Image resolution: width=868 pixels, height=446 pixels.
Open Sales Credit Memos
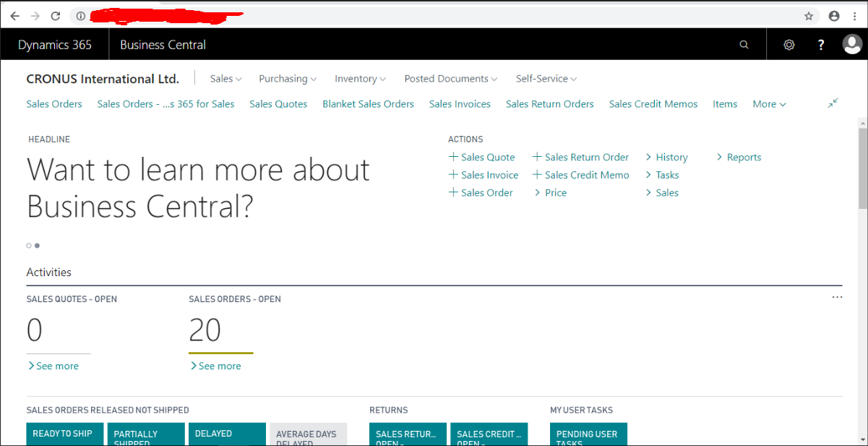[x=653, y=104]
